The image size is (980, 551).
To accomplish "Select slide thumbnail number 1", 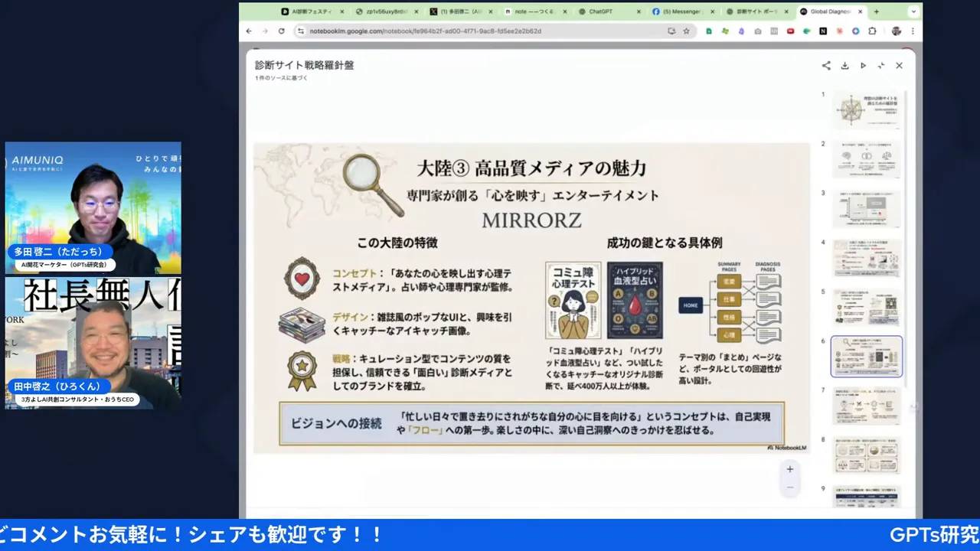I will point(866,109).
